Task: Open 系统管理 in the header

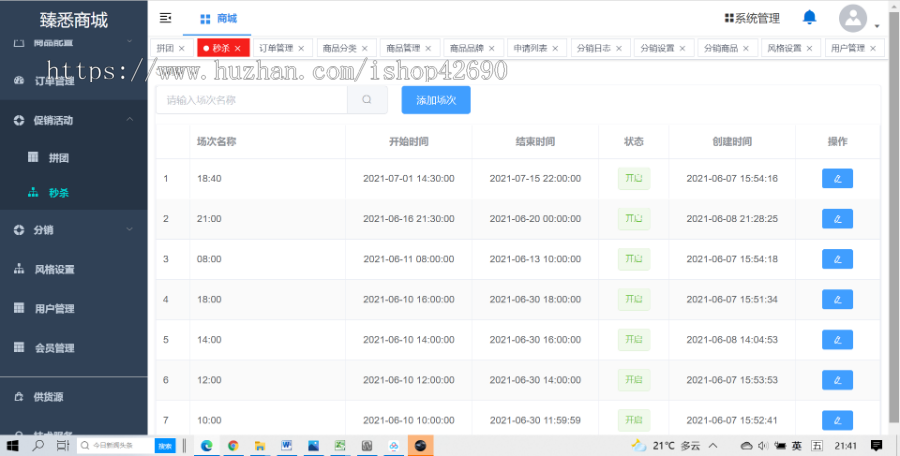Action: pyautogui.click(x=752, y=18)
